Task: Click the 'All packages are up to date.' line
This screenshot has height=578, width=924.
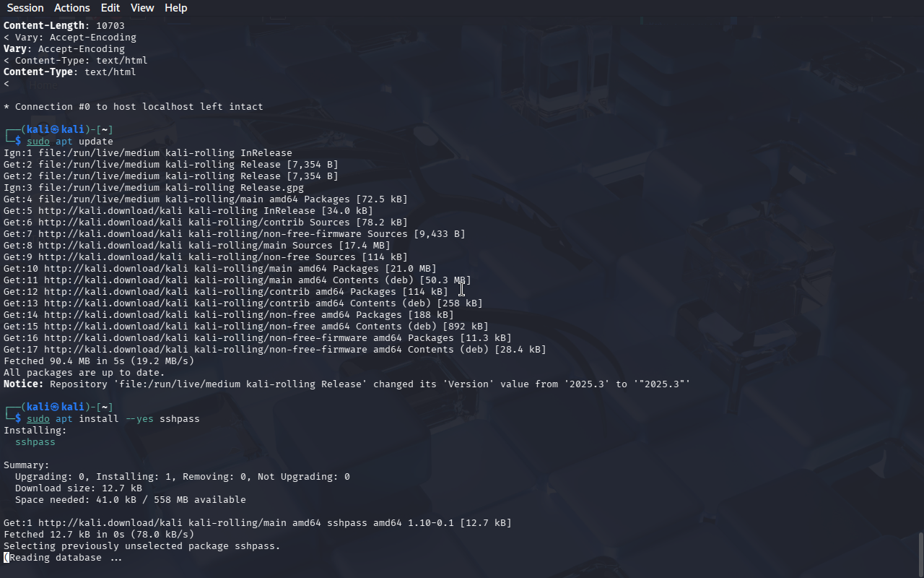Action: [x=84, y=373]
